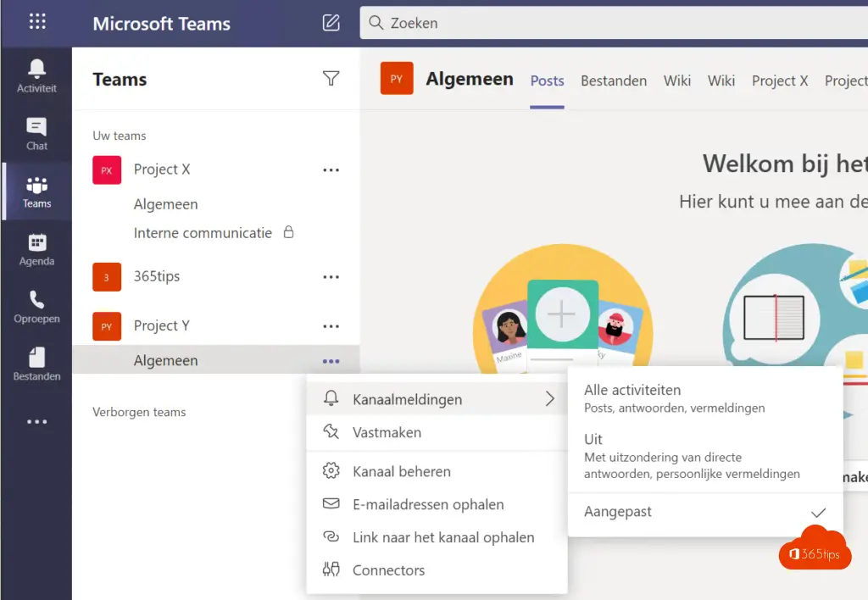868x600 pixels.
Task: Open Connectors from the context menu
Action: pos(437,570)
